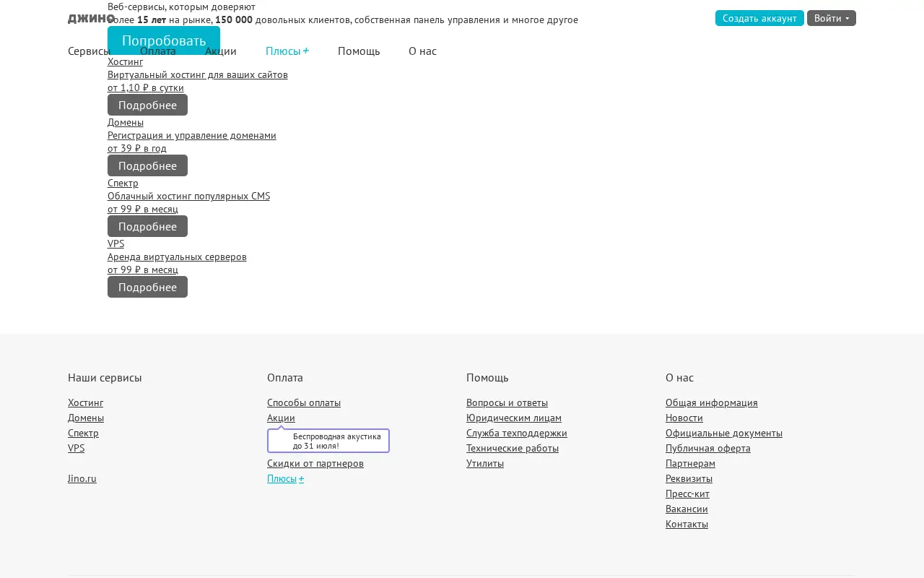This screenshot has width=924, height=578.
Task: Open the О нас item in top navigation
Action: coord(422,51)
